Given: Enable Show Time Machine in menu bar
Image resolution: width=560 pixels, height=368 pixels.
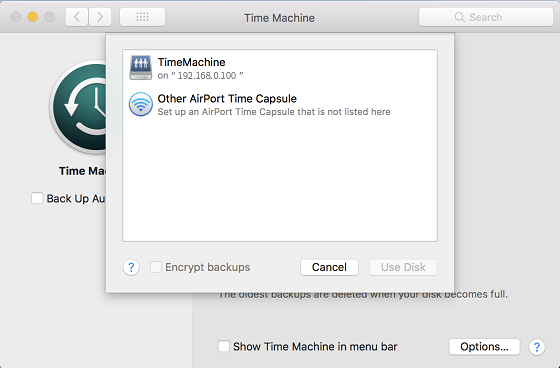Looking at the screenshot, I should [224, 346].
